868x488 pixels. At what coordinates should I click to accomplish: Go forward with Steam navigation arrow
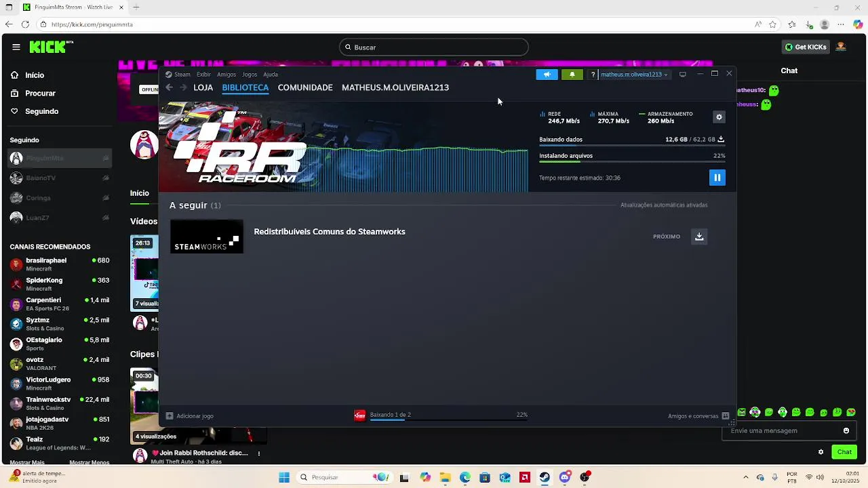(x=183, y=87)
